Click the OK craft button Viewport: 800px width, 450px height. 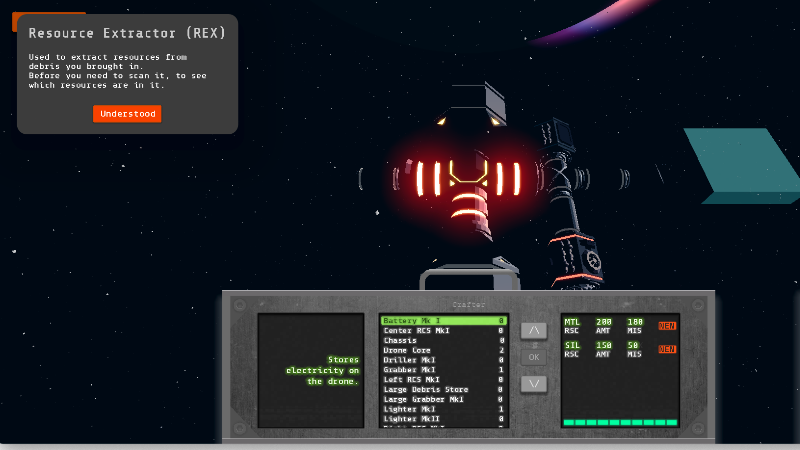pyautogui.click(x=534, y=356)
